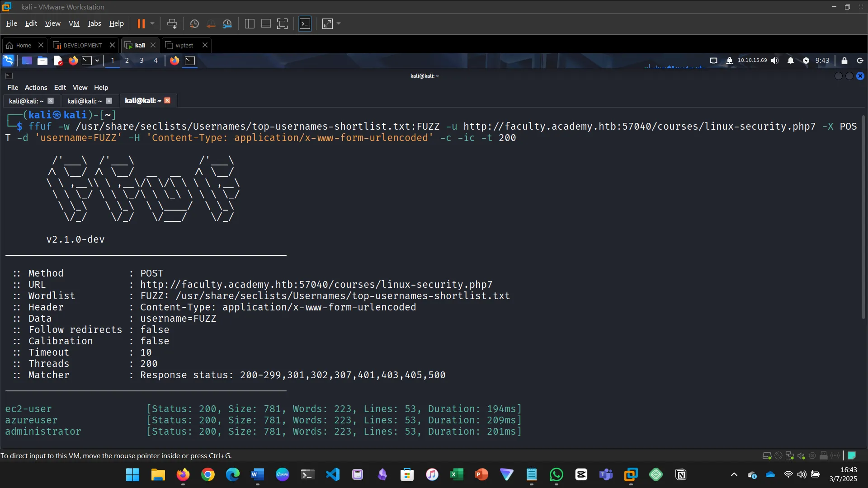This screenshot has width=868, height=488.
Task: Open the terminal launcher dropdown in the panel
Action: (x=97, y=60)
